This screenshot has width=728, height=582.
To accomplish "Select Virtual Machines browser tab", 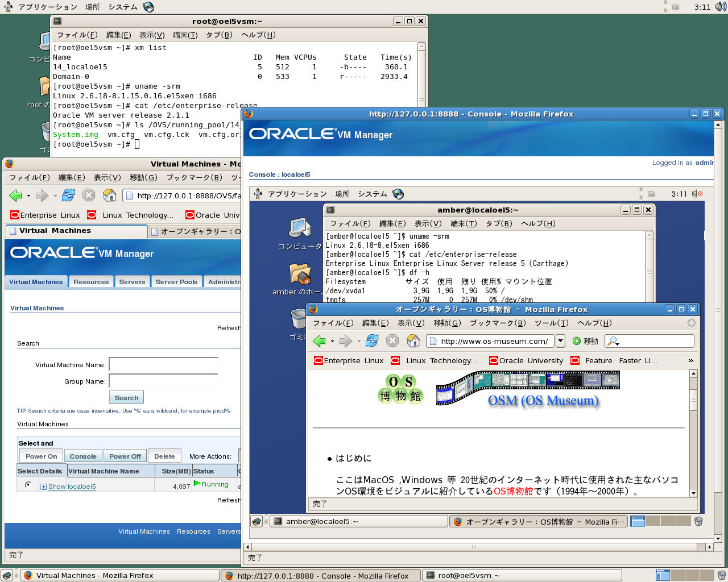I will (x=76, y=231).
